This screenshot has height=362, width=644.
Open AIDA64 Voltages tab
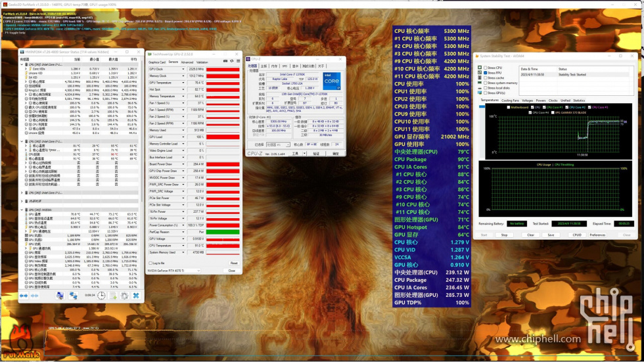(527, 101)
